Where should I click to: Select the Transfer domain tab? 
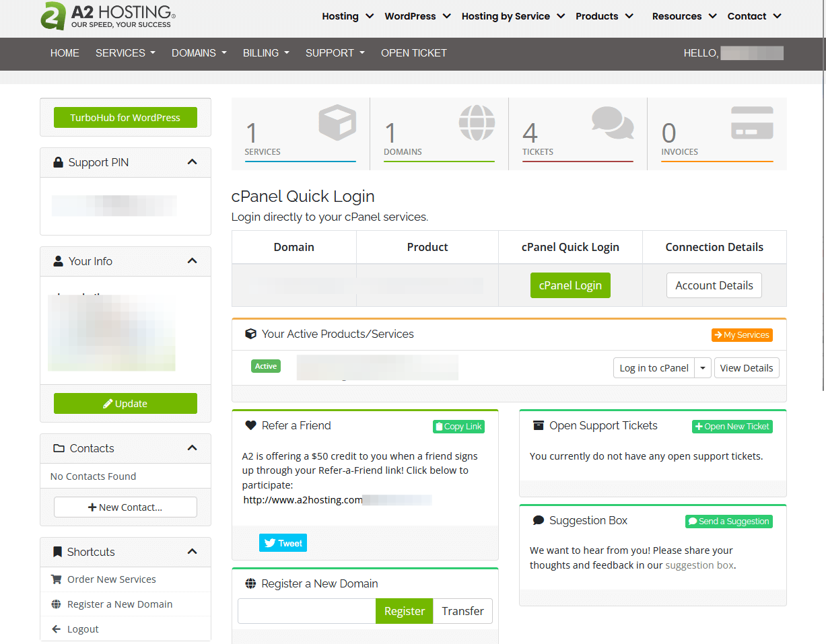coord(462,611)
